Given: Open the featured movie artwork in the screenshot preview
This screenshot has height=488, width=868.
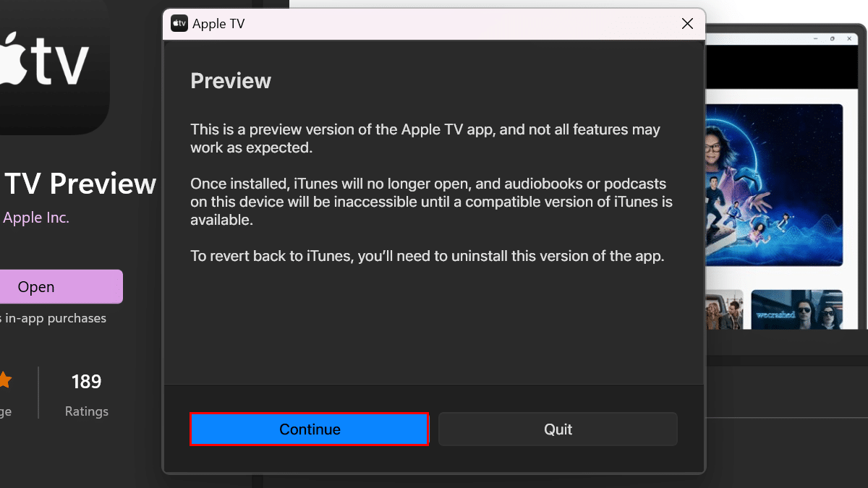Looking at the screenshot, I should click(x=774, y=186).
